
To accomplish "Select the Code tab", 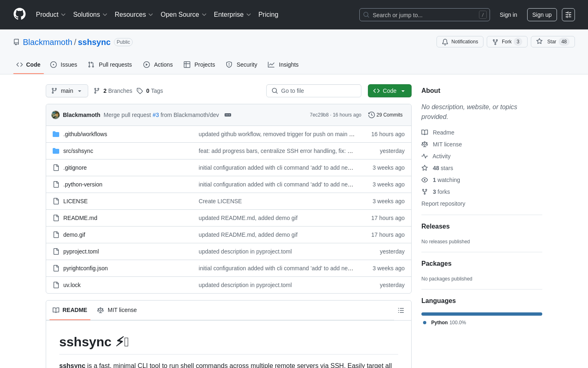I will click(29, 65).
